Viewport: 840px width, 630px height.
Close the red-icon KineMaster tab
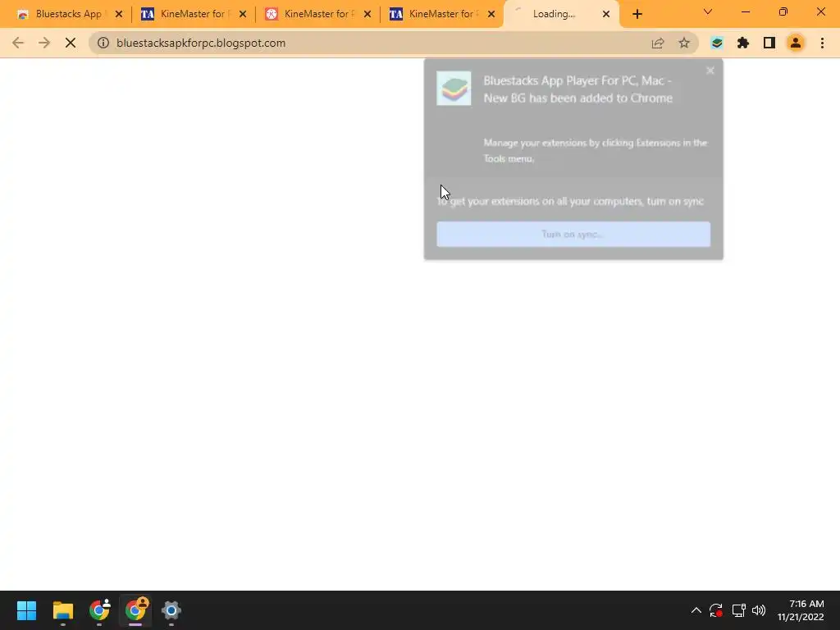click(x=367, y=15)
